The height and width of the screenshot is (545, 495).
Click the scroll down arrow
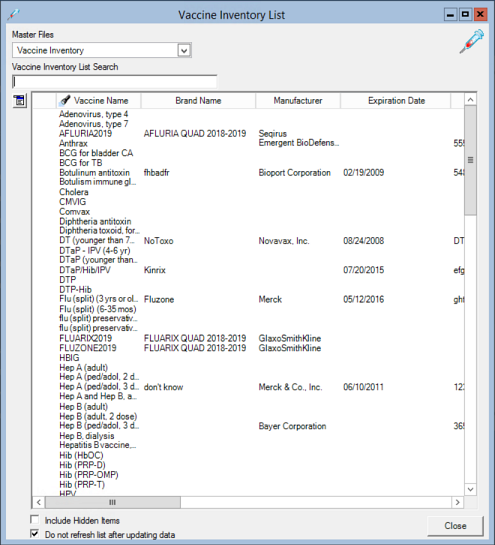[470, 489]
